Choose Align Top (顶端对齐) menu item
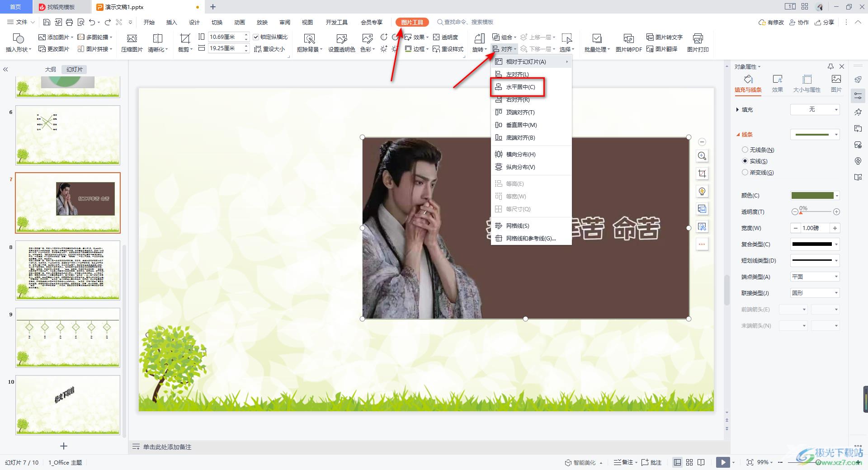 click(x=531, y=112)
